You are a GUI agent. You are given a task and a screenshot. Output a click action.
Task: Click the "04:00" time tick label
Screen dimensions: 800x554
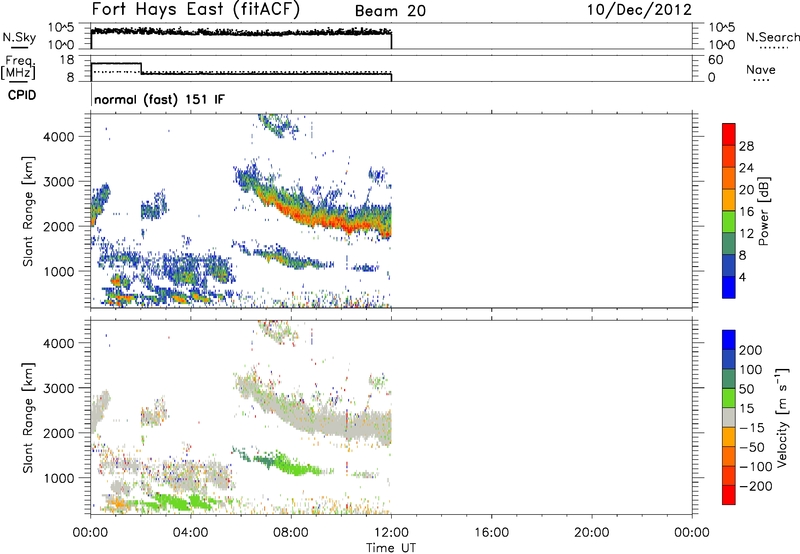(x=191, y=533)
